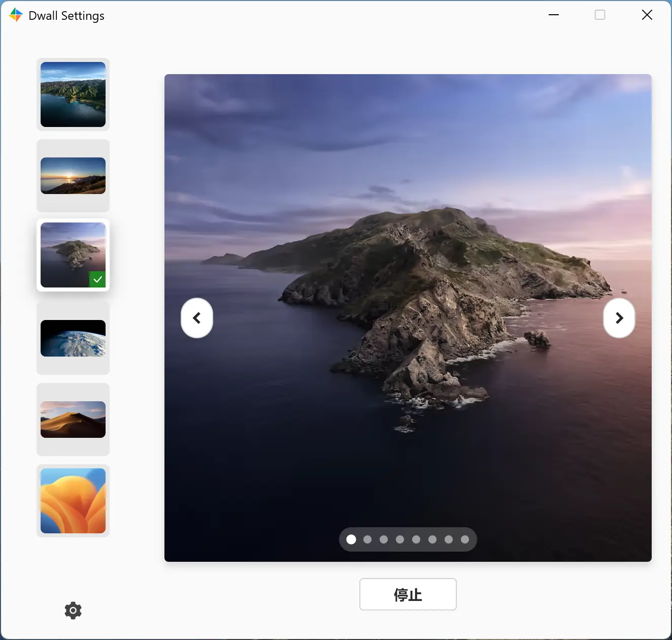Select the rocky island wallpaper thumbnail
Viewport: 672px width, 640px height.
[x=73, y=255]
